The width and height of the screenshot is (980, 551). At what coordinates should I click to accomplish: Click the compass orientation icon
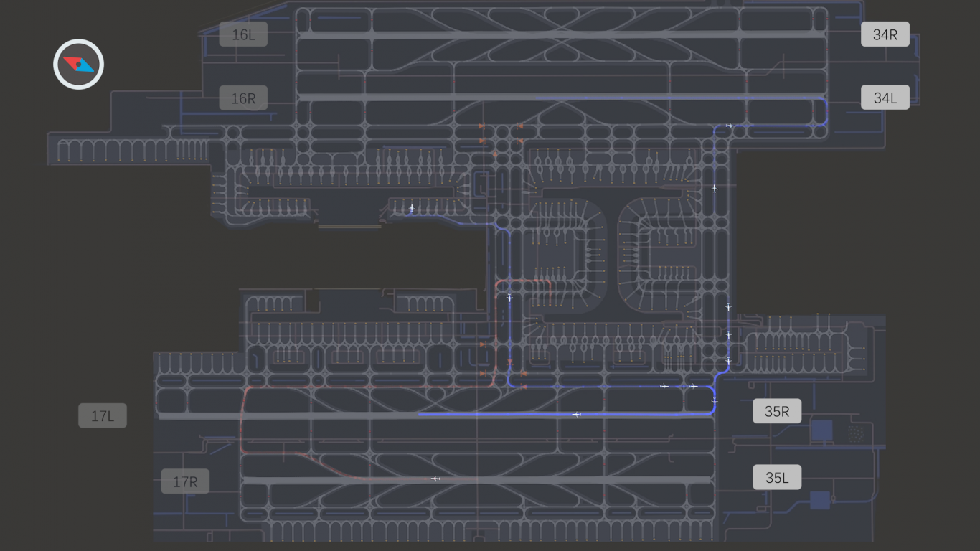78,65
